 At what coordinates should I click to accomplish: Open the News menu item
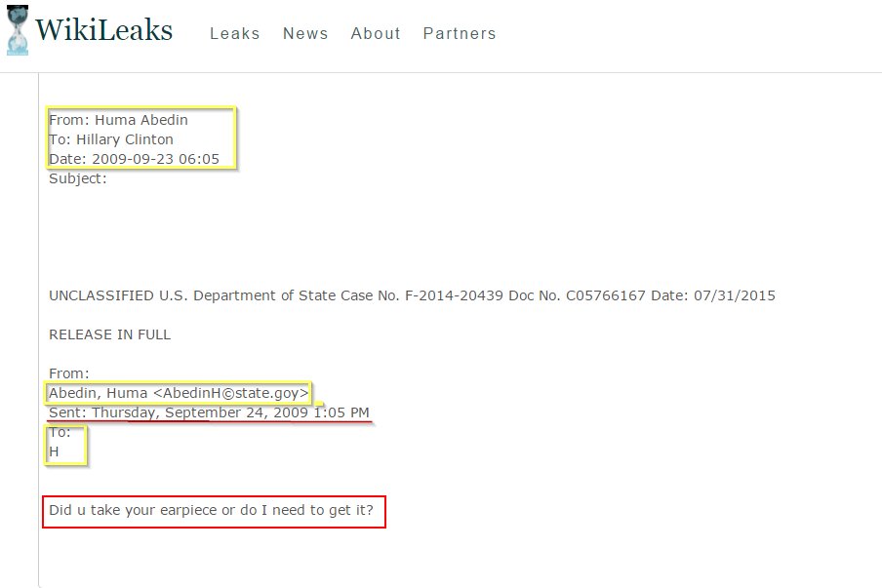click(x=305, y=34)
